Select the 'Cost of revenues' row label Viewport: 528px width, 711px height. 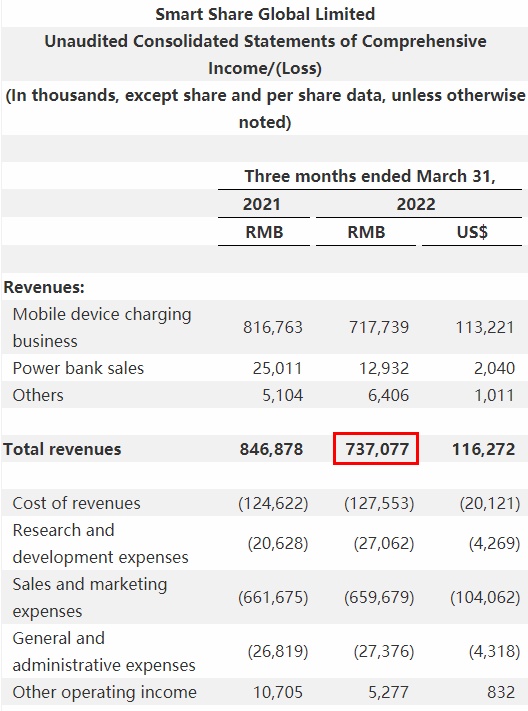pos(77,503)
